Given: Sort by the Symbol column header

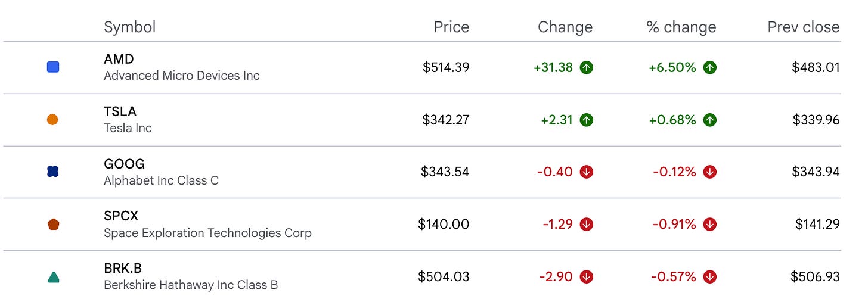Looking at the screenshot, I should tap(129, 27).
